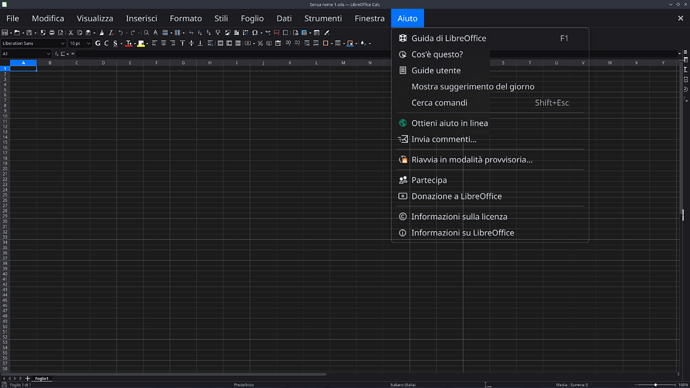Click the Clone formatting paintbrush icon
The width and height of the screenshot is (690, 388).
(102, 33)
